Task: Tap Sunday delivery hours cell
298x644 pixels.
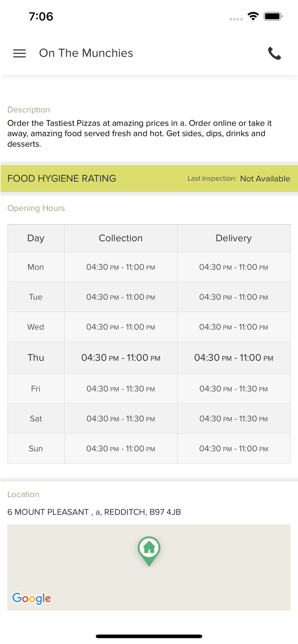Action: (233, 449)
